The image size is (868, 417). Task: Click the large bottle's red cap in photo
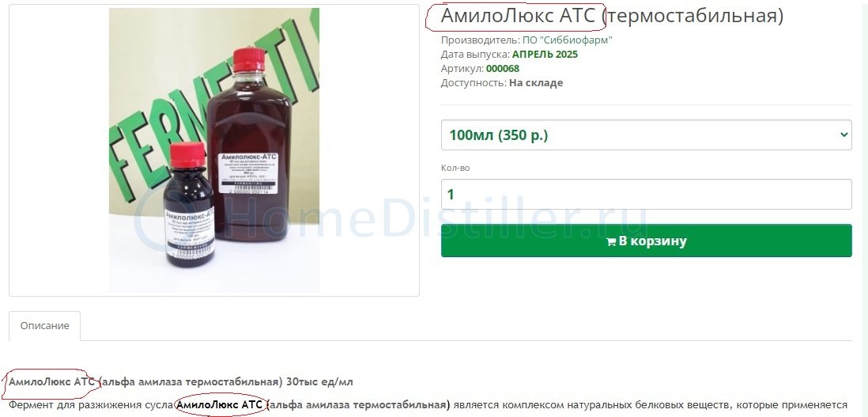(x=249, y=60)
